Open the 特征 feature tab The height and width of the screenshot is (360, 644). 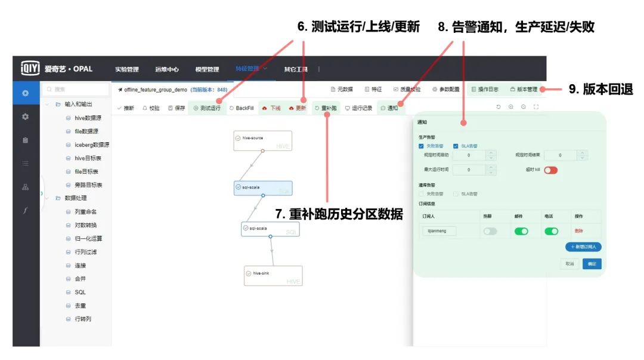click(373, 89)
